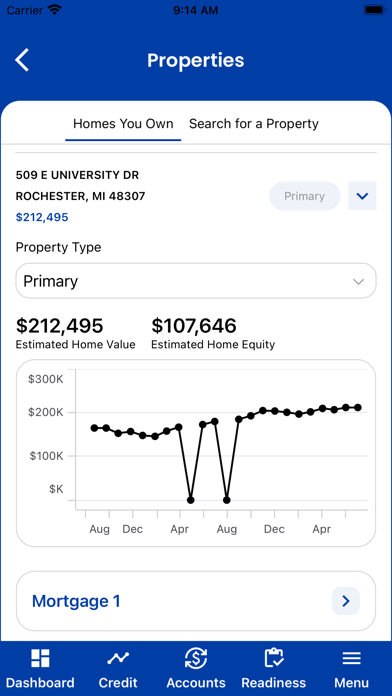Open the Accounts dollar-sync icon
Viewport: 392px width, 696px height.
click(196, 658)
